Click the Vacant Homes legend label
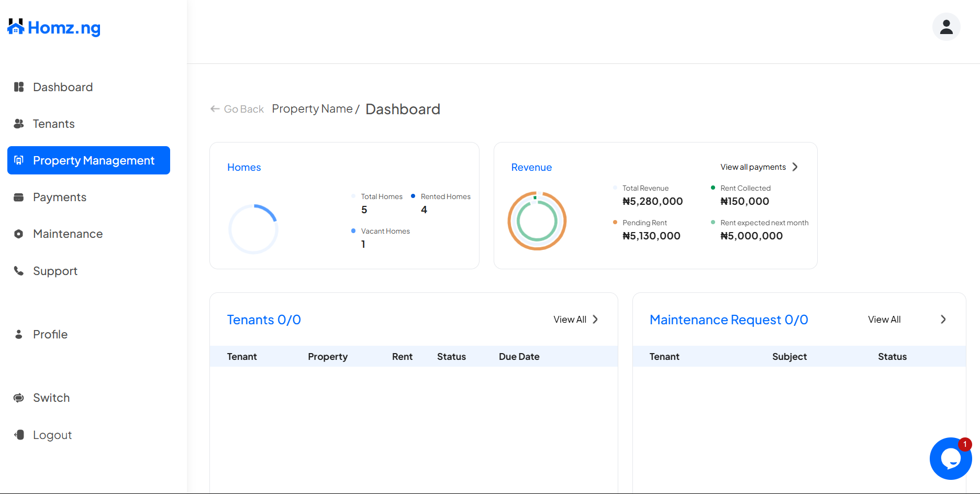The image size is (980, 494). coord(385,231)
